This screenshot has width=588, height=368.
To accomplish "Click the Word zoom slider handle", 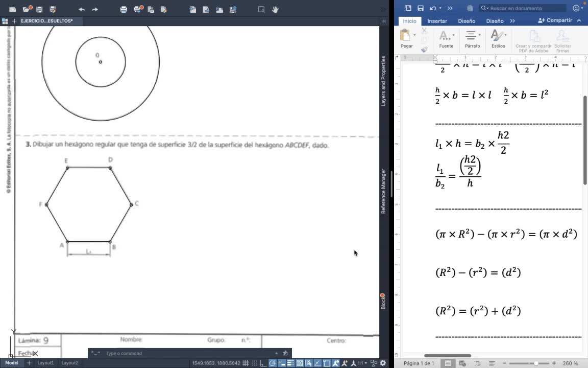I will 536,363.
